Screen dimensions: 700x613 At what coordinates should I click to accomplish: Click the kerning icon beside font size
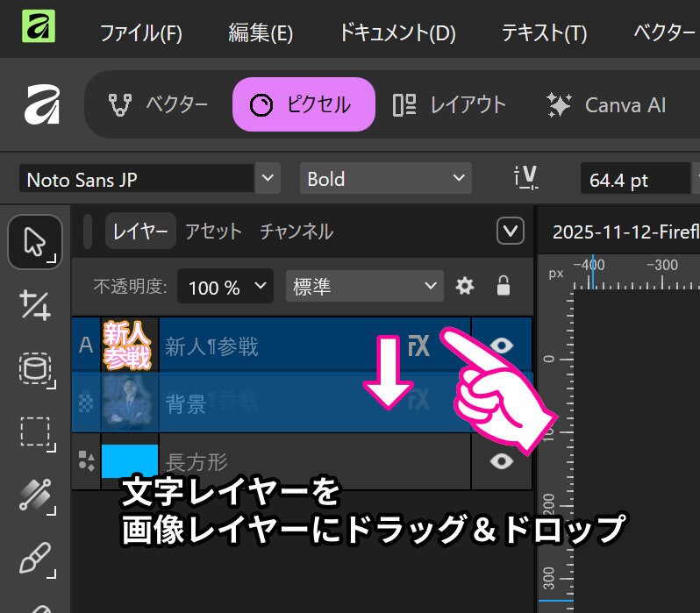coord(525,179)
